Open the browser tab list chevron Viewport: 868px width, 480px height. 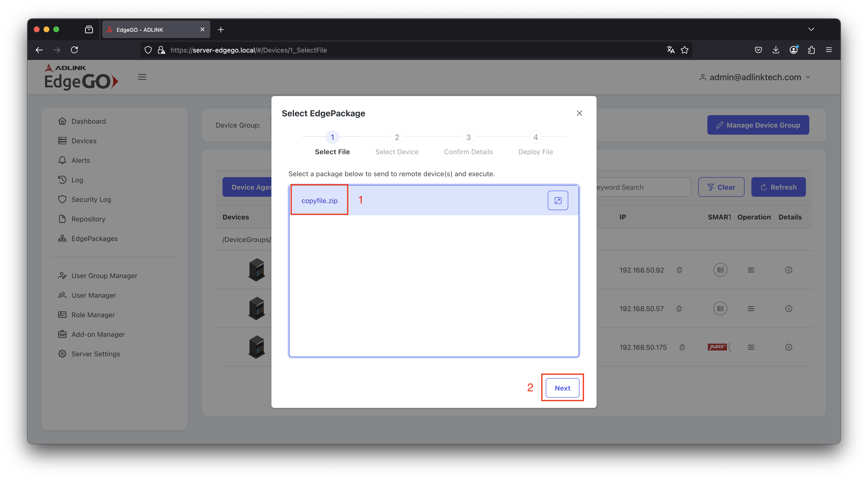coord(811,29)
